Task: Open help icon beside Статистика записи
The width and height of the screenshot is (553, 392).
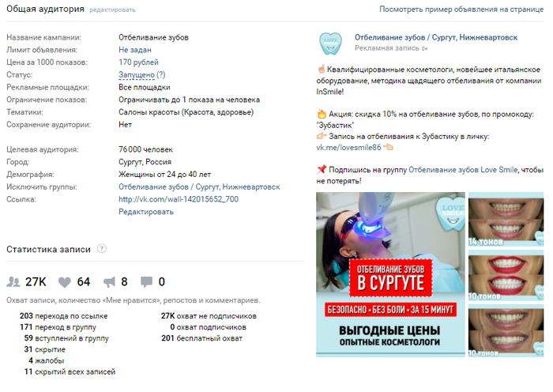Action: [x=102, y=249]
